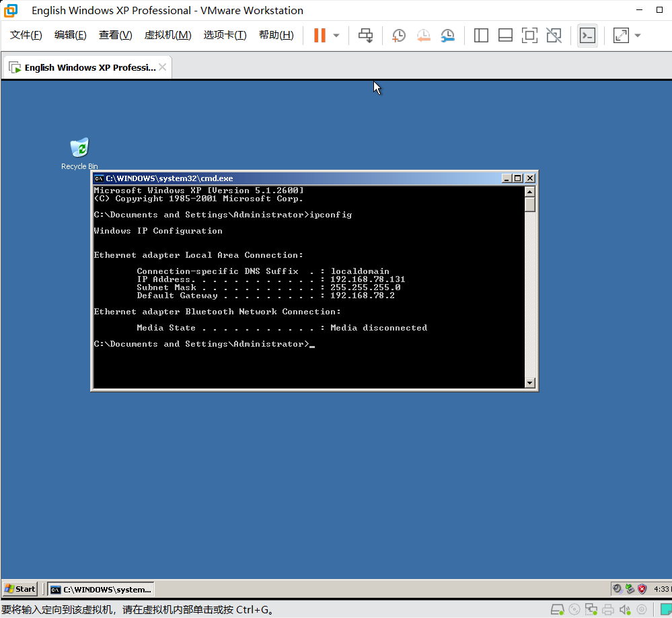This screenshot has width=672, height=618.
Task: Click the VMware hard disk status icon
Action: [558, 609]
